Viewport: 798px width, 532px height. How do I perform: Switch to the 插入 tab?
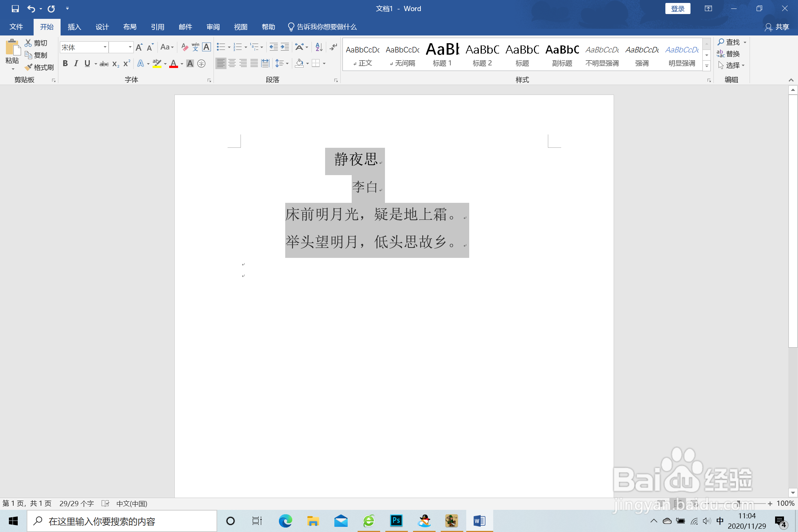74,27
